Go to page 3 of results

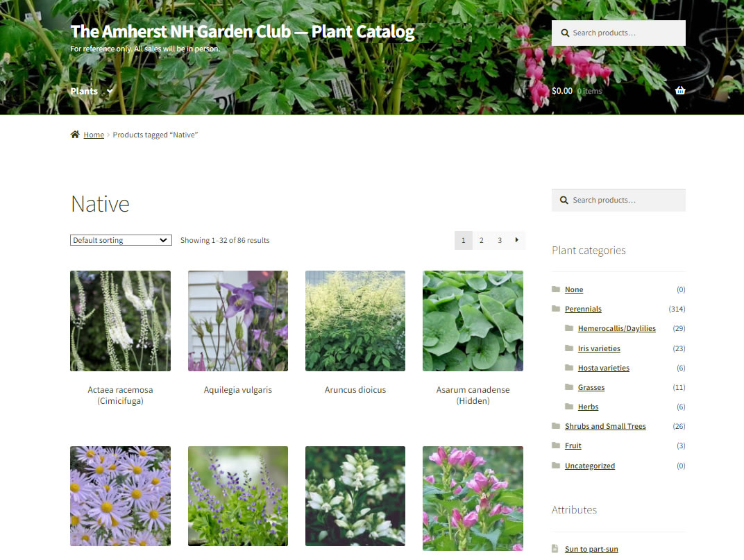click(x=500, y=240)
